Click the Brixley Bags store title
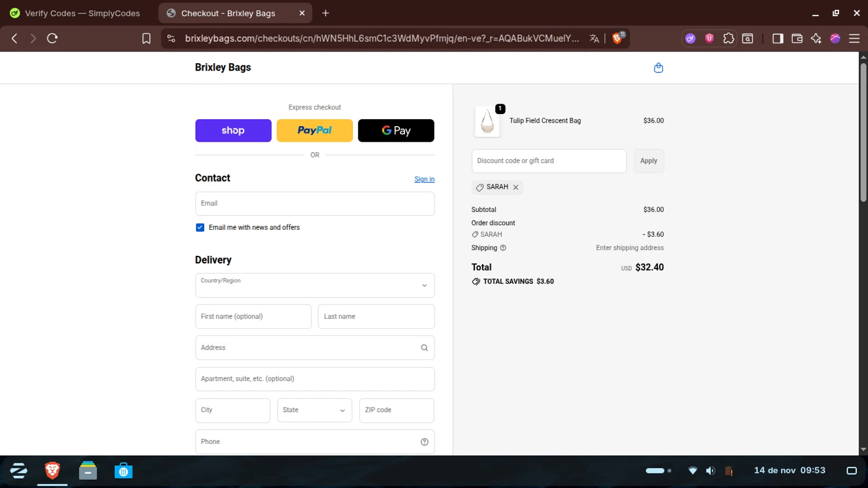Viewport: 868px width, 488px height. (x=223, y=67)
